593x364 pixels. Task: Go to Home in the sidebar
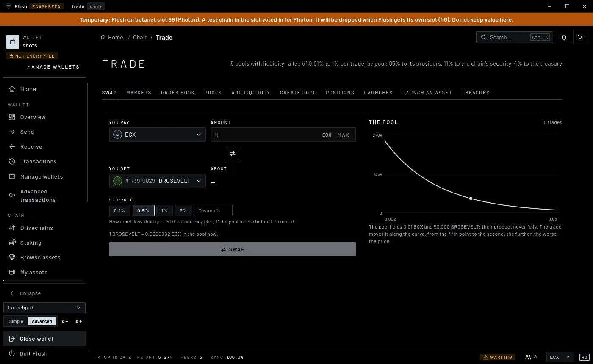tap(44, 89)
